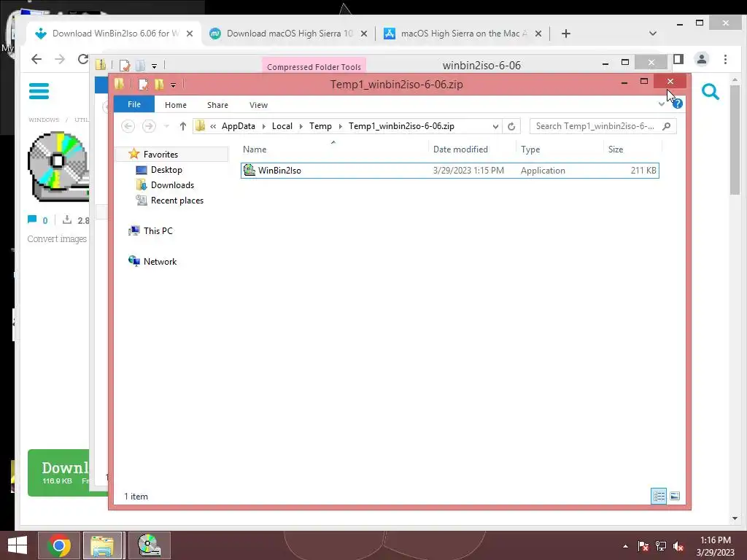Viewport: 747px width, 560px height.
Task: Open Chrome tab search dropdown
Action: (653, 34)
